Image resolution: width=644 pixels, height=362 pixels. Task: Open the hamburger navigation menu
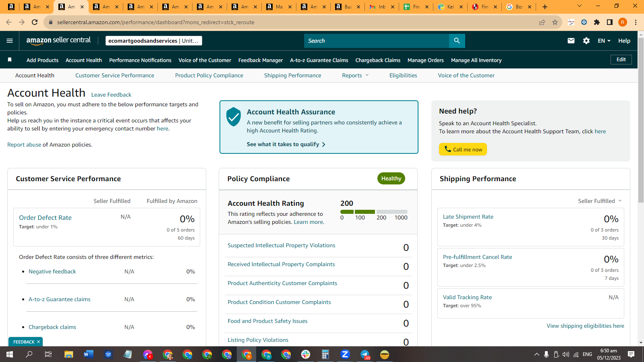(x=10, y=41)
